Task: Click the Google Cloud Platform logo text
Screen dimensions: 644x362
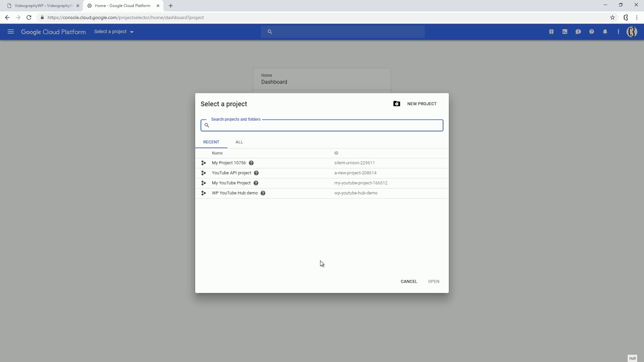Action: coord(53,32)
